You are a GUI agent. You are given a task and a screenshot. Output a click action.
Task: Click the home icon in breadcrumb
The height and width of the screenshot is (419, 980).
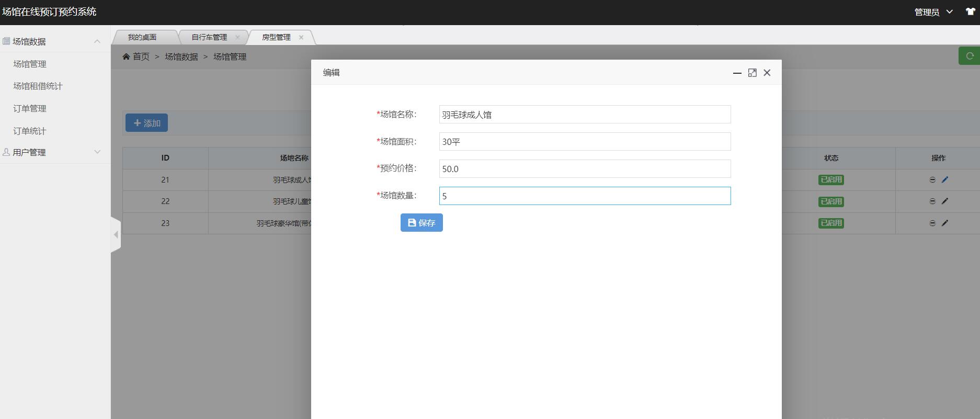(x=126, y=56)
